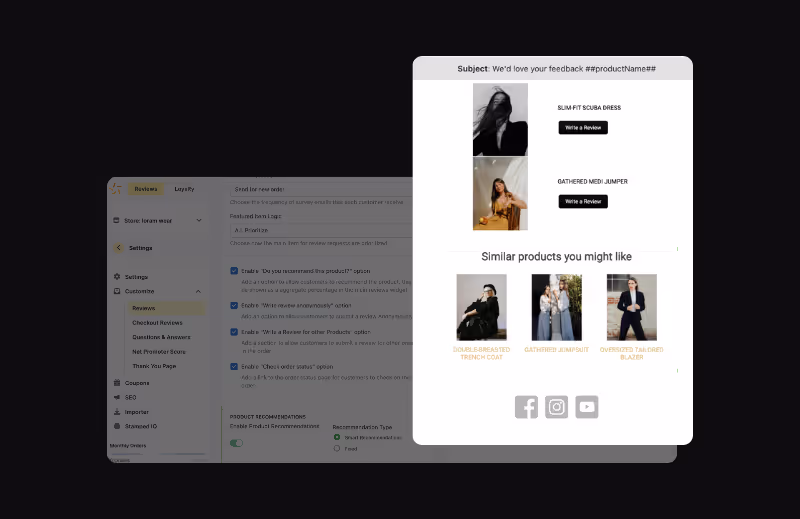Click the store icon beside the Store label
Image resolution: width=800 pixels, height=519 pixels.
[x=116, y=220]
